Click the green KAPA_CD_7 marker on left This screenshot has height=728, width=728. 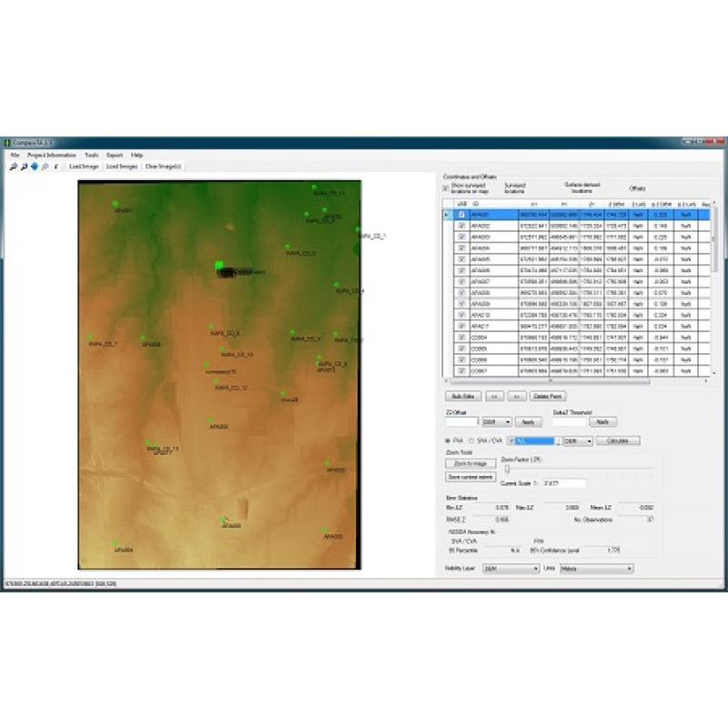click(89, 337)
